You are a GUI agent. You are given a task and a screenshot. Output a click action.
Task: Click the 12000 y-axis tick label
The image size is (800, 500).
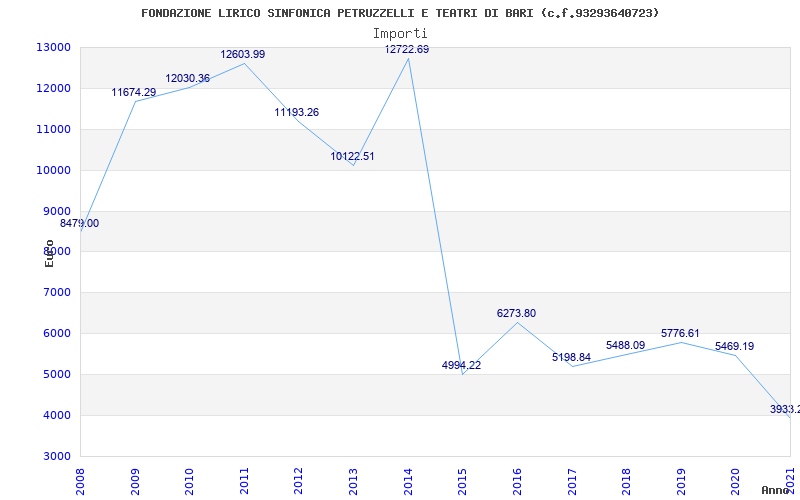pyautogui.click(x=53, y=88)
